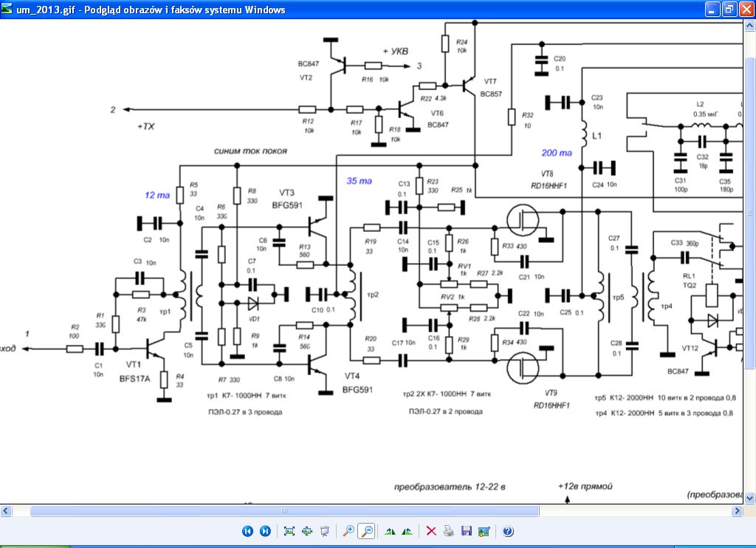756x548 pixels.
Task: Click the vertical scrollbar down arrow
Action: pos(749,499)
